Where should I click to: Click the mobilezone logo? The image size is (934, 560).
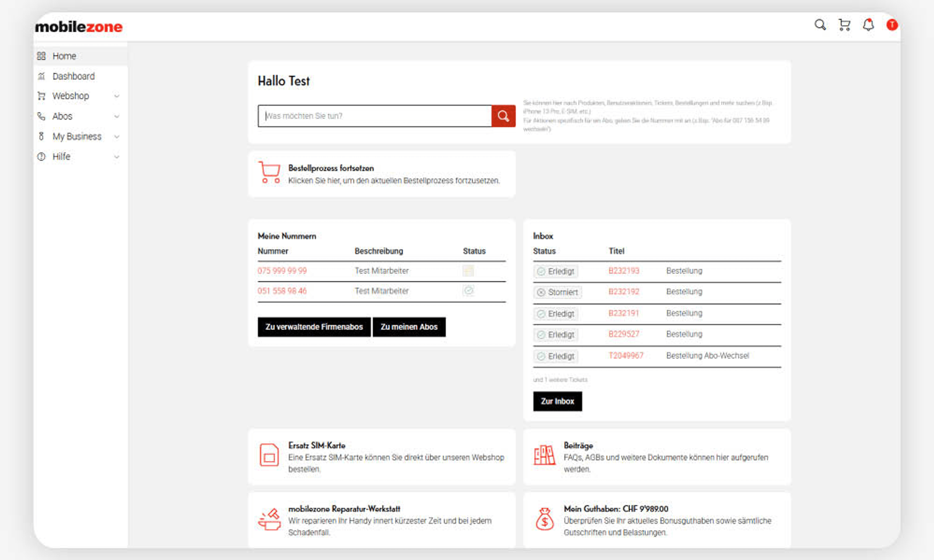click(x=78, y=27)
